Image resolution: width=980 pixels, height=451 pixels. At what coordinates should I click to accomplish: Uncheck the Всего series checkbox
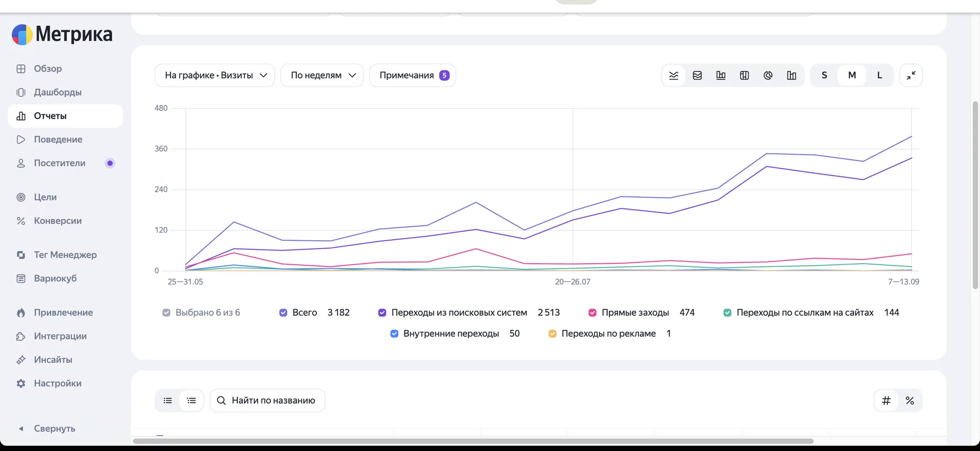pyautogui.click(x=283, y=313)
